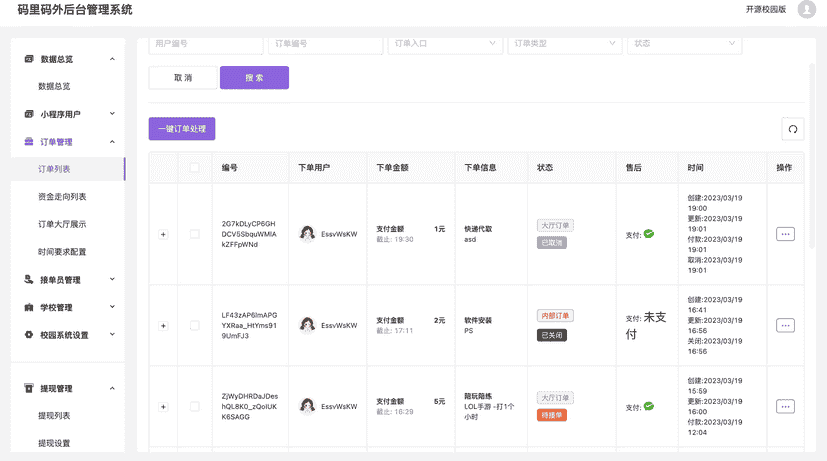
Task: Click the 提现管理 icon in sidebar
Action: [29, 388]
